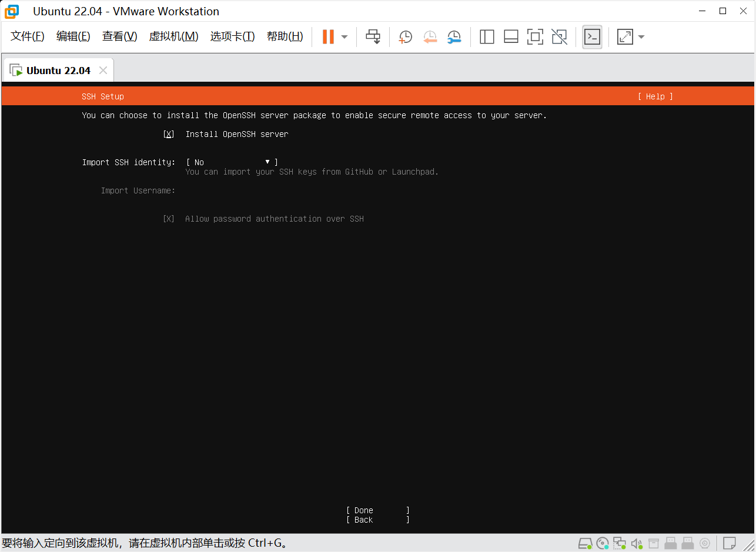The height and width of the screenshot is (552, 756).
Task: Open the 文件(F) menu
Action: (x=28, y=36)
